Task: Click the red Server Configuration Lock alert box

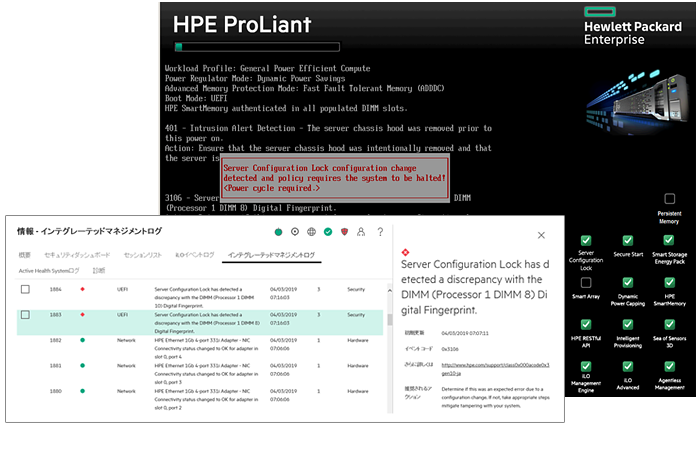Action: pyautogui.click(x=335, y=178)
